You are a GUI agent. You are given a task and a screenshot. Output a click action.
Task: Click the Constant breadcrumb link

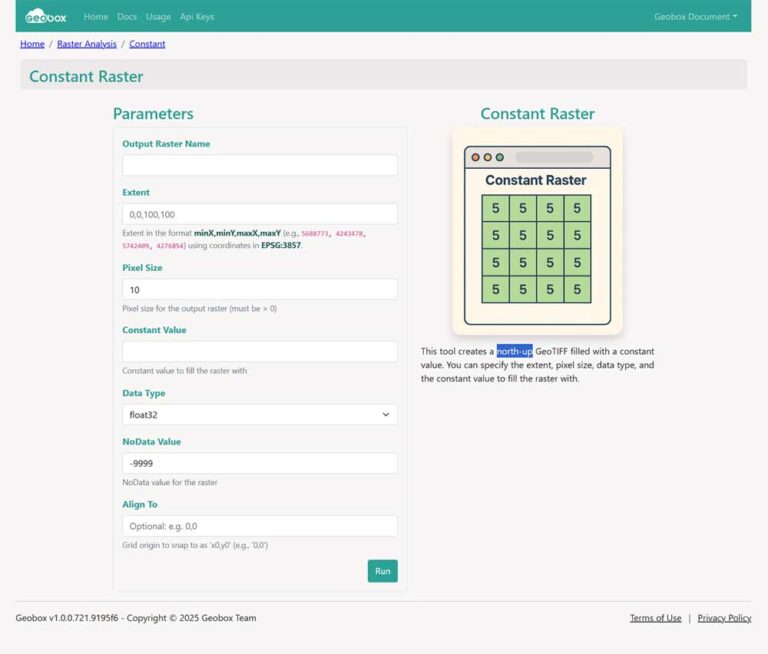[x=147, y=44]
